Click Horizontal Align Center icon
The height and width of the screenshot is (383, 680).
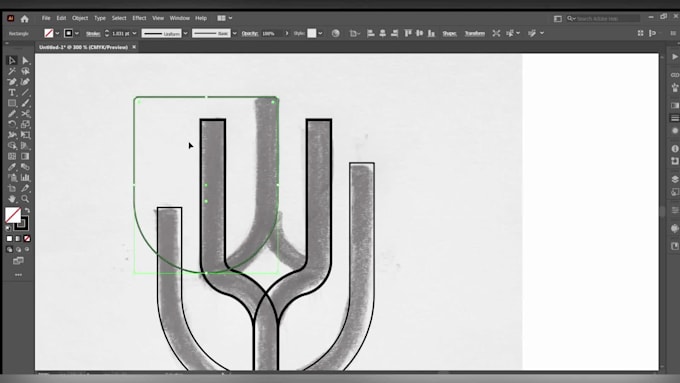click(382, 33)
